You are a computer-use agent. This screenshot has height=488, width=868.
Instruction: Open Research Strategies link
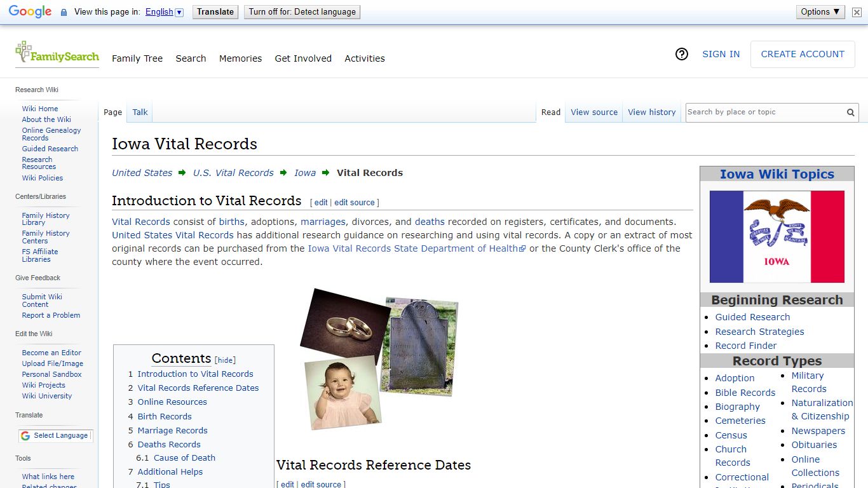(x=759, y=332)
